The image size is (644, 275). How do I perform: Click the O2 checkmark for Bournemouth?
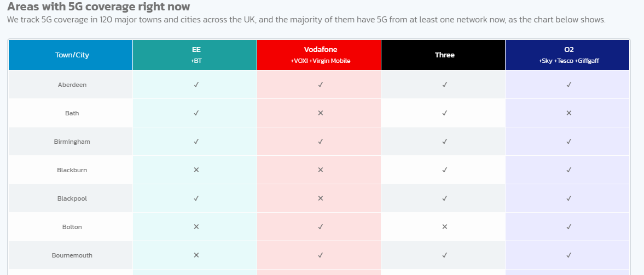[569, 255]
